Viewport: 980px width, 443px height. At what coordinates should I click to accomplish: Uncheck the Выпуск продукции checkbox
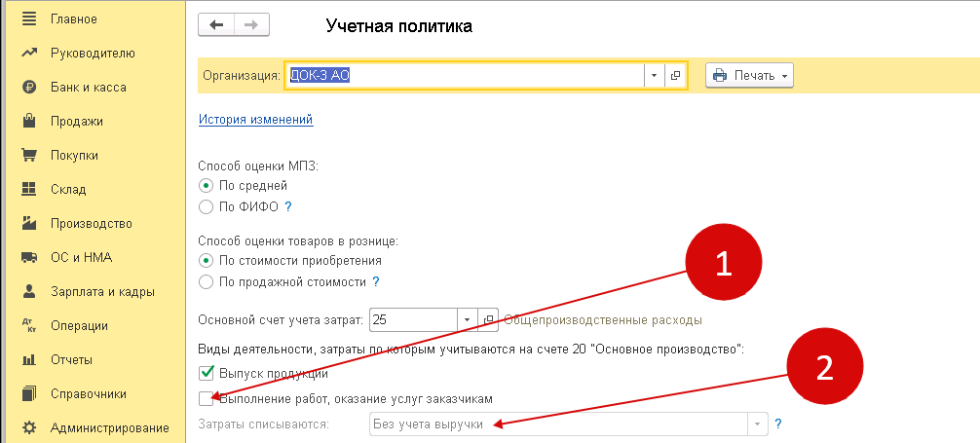pos(206,372)
